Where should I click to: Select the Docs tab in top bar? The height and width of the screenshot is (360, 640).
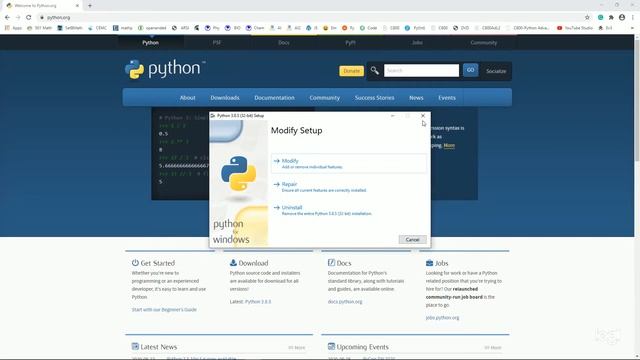(x=284, y=42)
